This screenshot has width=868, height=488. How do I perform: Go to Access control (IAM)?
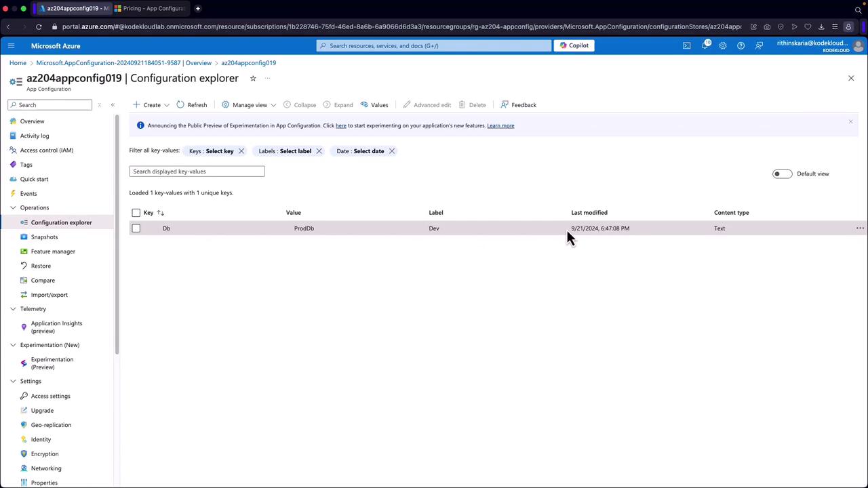pos(47,150)
